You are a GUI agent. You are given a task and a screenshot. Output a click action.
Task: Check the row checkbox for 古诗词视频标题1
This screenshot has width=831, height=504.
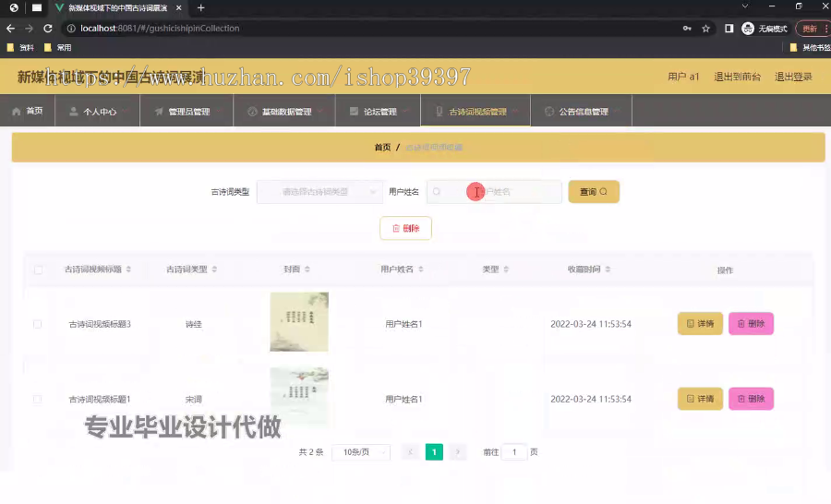[37, 399]
